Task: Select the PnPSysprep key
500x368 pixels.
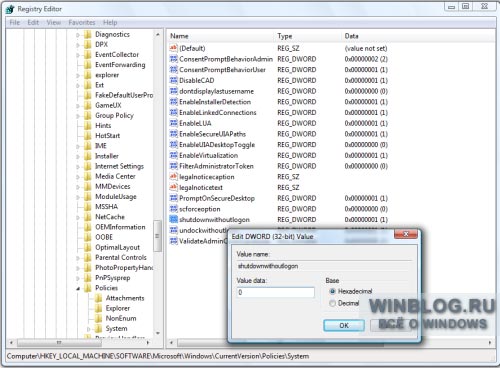Action: click(112, 278)
